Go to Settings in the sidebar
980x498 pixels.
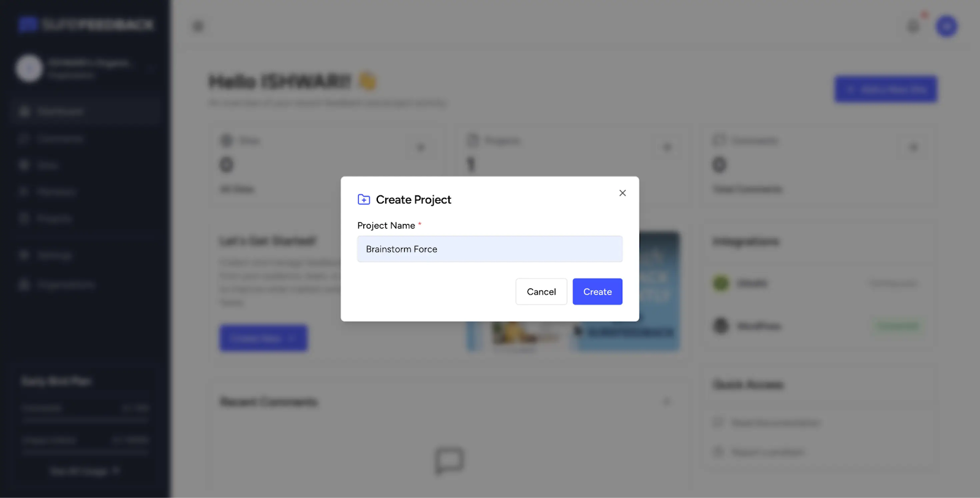click(x=54, y=255)
